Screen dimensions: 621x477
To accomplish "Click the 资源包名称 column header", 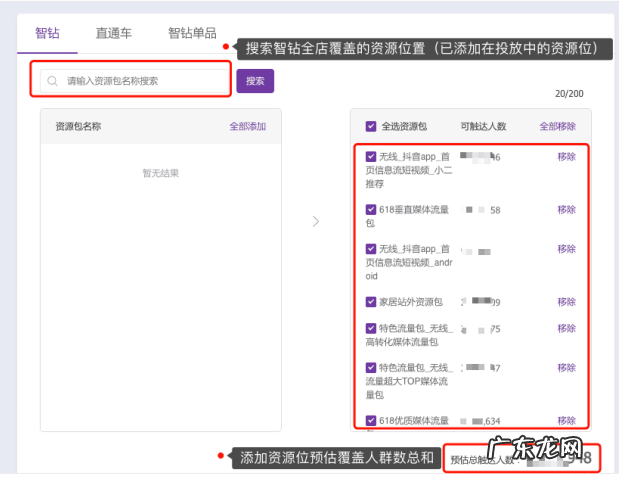I will (x=78, y=126).
